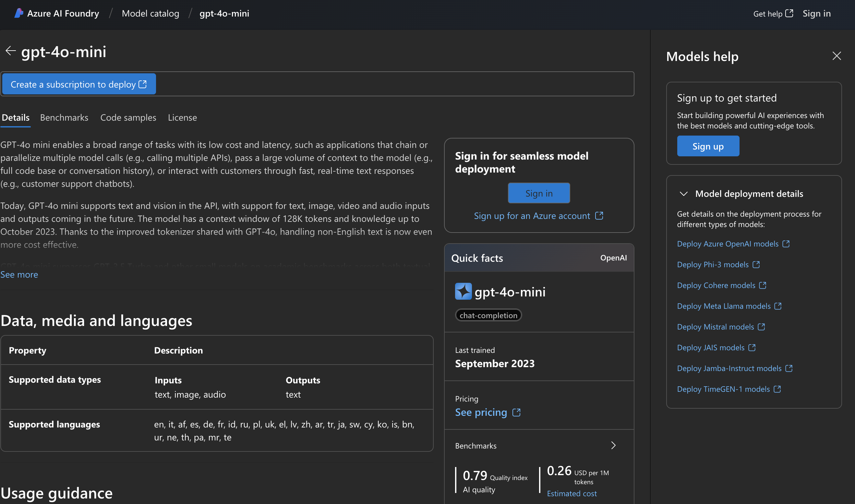The image size is (855, 504).
Task: Open the Estimated cost link
Action: point(572,494)
